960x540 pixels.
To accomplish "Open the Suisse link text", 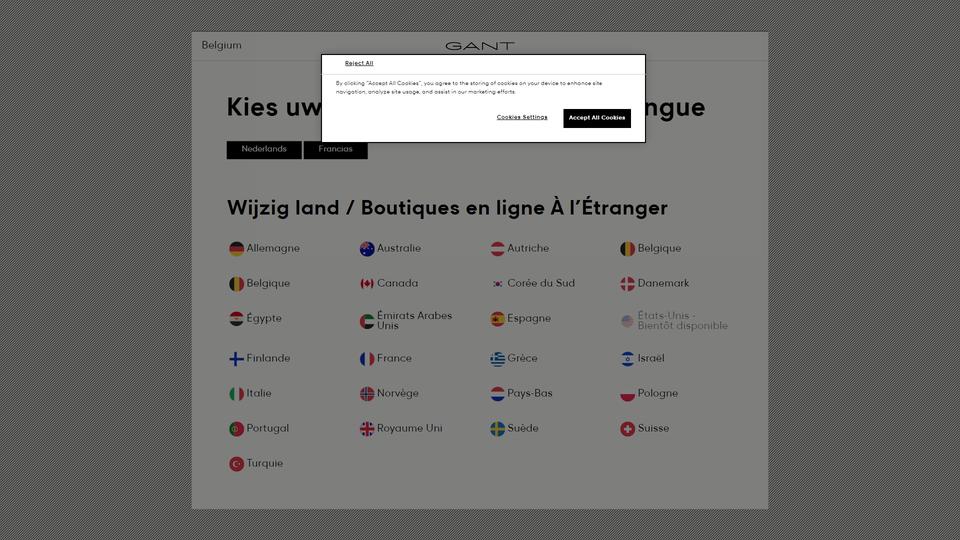I will tap(653, 428).
